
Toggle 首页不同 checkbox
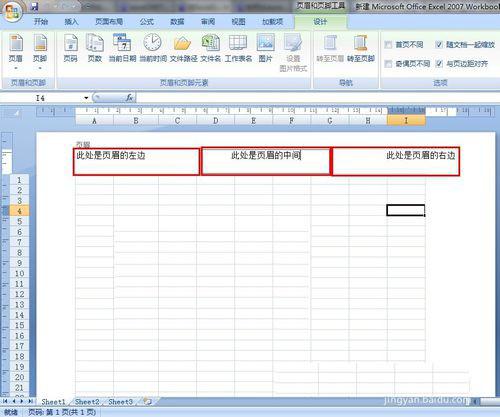click(x=388, y=45)
